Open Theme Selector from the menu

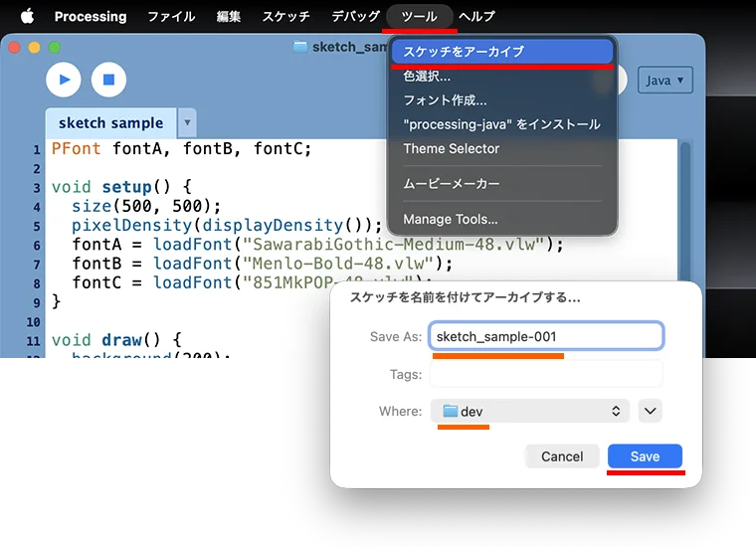(x=502, y=148)
